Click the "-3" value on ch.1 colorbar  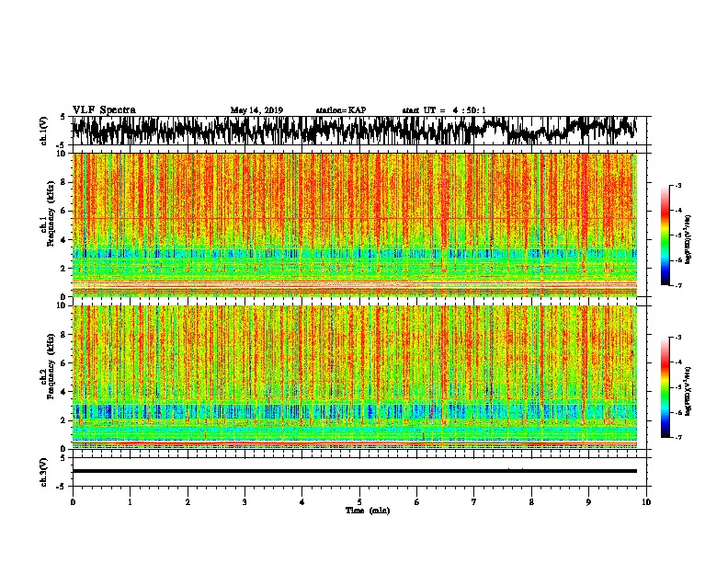(x=677, y=185)
